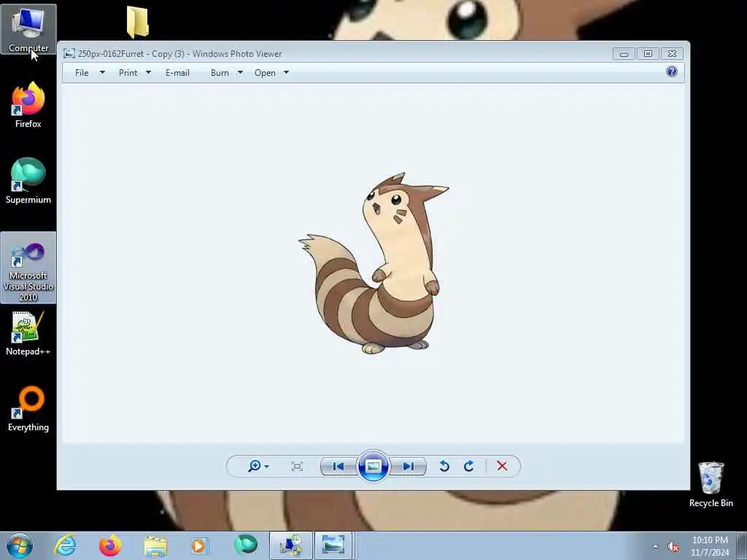Screen dimensions: 747x560
Task: Click the Photo Viewer title bar icon
Action: click(69, 54)
